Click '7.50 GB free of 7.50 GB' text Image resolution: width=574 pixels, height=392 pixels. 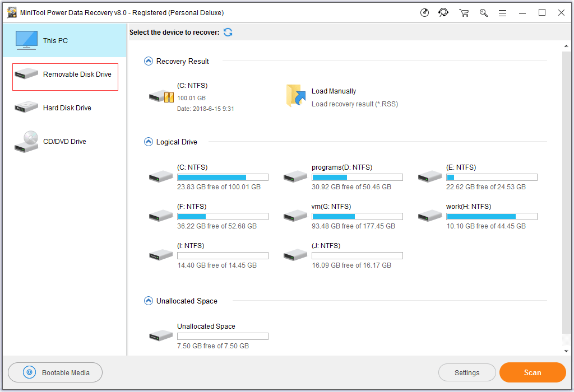212,346
